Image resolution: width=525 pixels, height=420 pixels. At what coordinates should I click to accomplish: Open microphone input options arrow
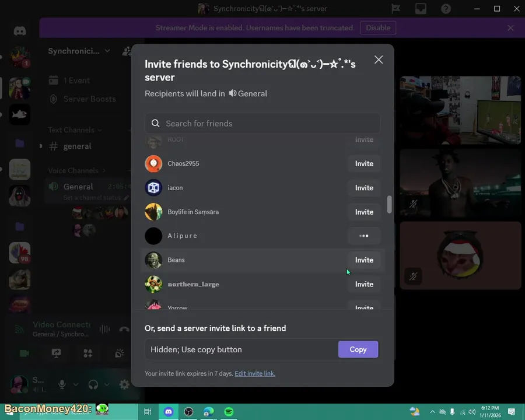[x=76, y=384]
